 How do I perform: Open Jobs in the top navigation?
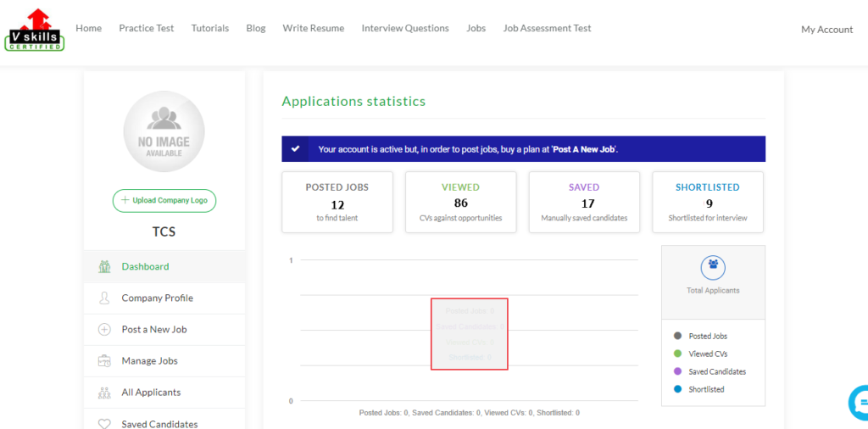[x=476, y=28]
